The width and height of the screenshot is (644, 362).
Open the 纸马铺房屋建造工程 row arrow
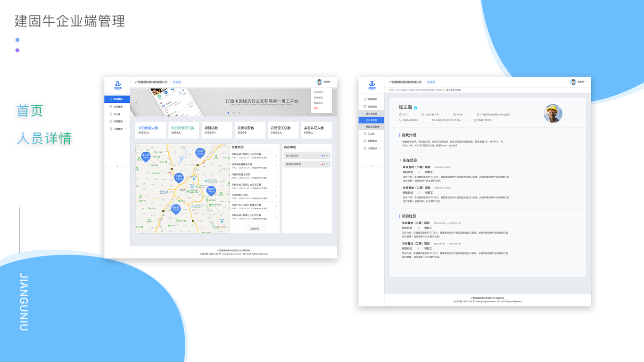pyautogui.click(x=276, y=166)
